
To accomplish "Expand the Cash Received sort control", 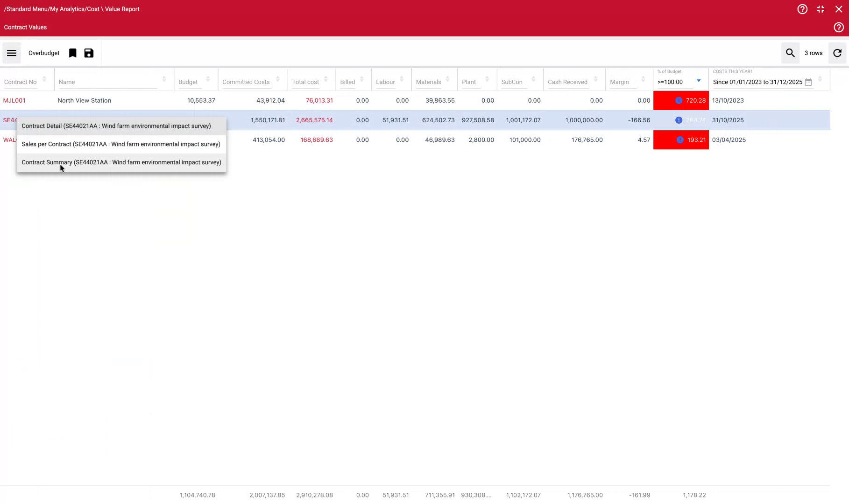I will [595, 79].
